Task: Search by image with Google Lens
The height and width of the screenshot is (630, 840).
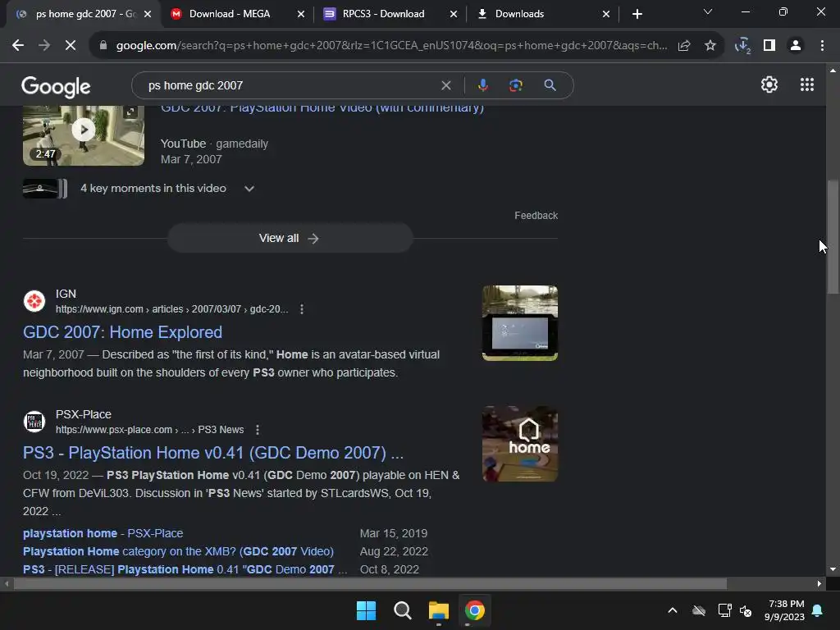Action: tap(516, 85)
